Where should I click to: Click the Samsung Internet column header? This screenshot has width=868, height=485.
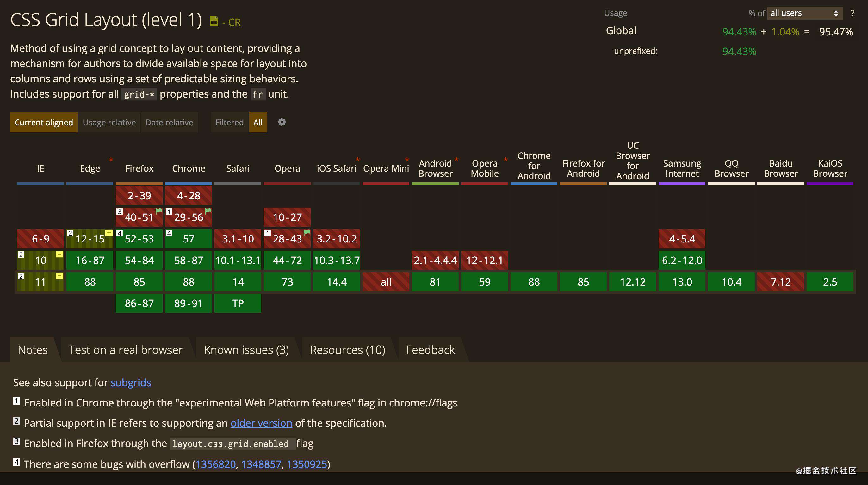click(x=682, y=168)
